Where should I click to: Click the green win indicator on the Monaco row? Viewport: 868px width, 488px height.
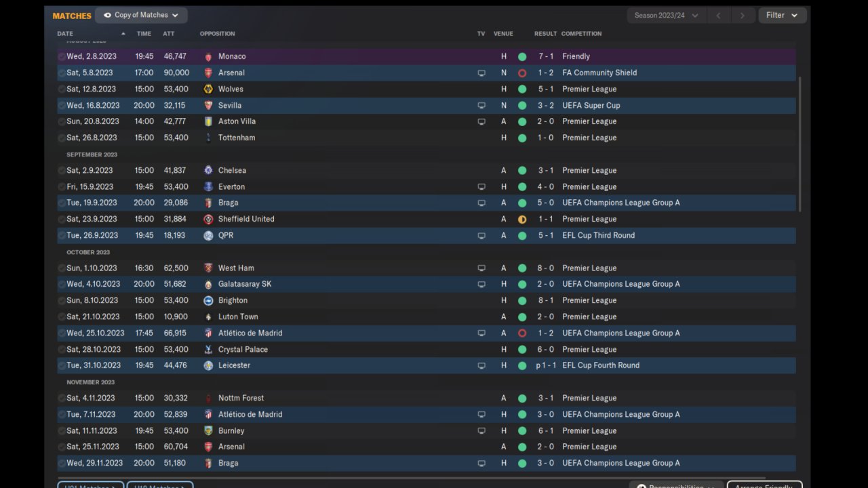click(x=522, y=56)
